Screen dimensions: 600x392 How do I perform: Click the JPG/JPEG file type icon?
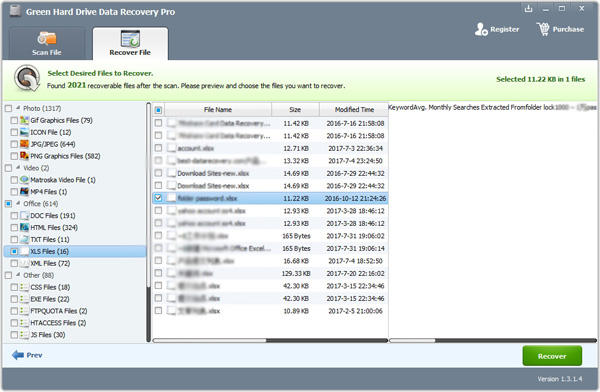click(24, 144)
